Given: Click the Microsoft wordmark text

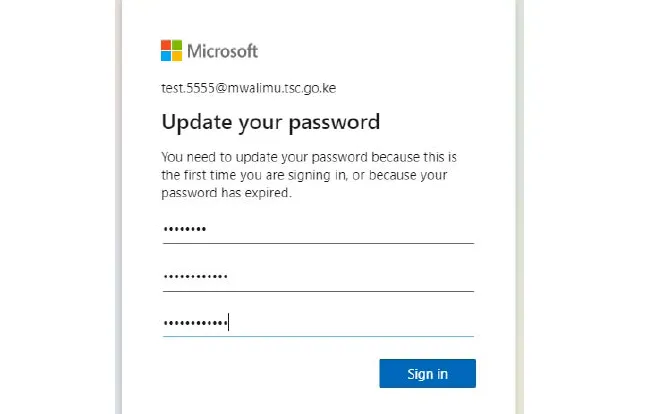Looking at the screenshot, I should tap(222, 51).
